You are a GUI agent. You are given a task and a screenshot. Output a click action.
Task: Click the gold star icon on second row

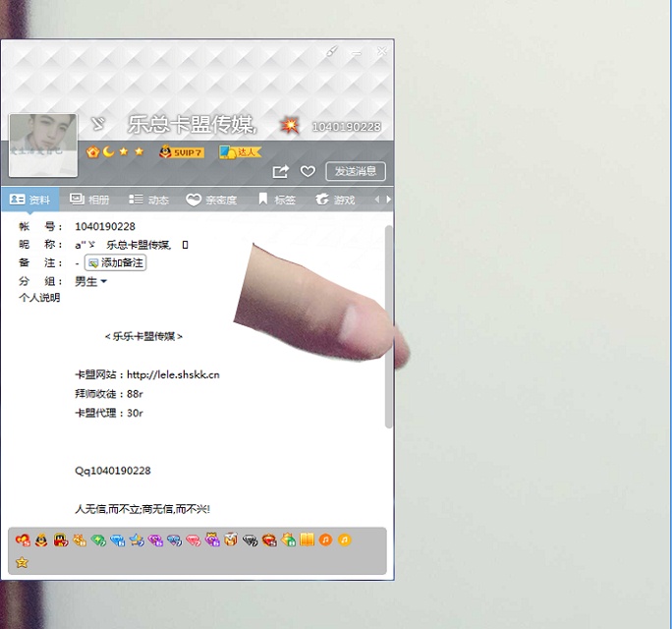tap(22, 562)
